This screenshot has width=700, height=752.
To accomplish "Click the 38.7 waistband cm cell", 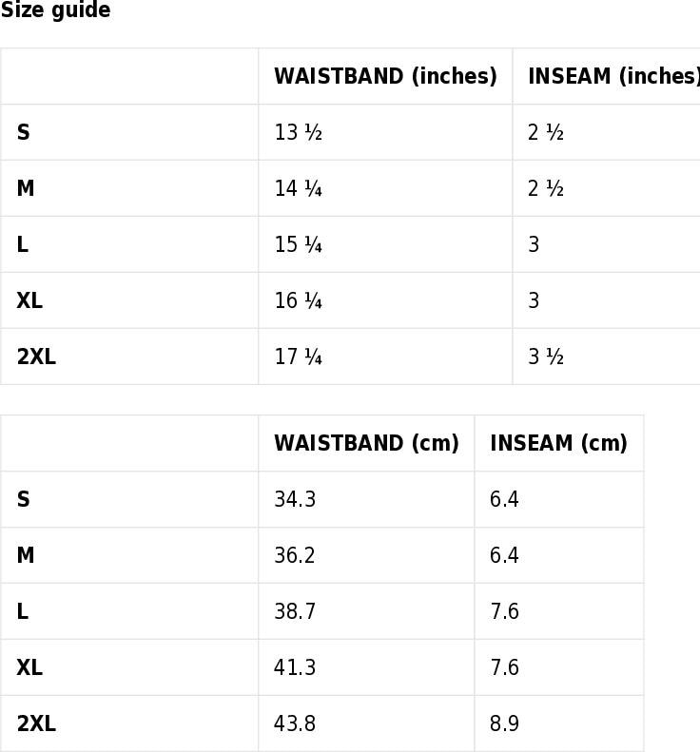I will click(295, 611).
